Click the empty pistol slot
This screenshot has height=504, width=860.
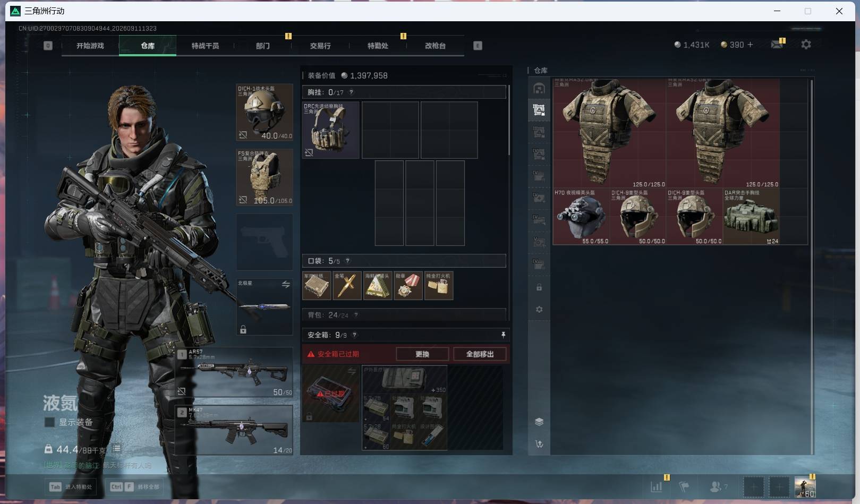pyautogui.click(x=265, y=242)
